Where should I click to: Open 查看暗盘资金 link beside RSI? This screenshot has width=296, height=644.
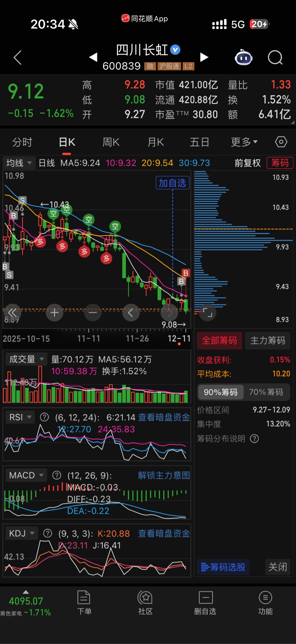coord(164,417)
